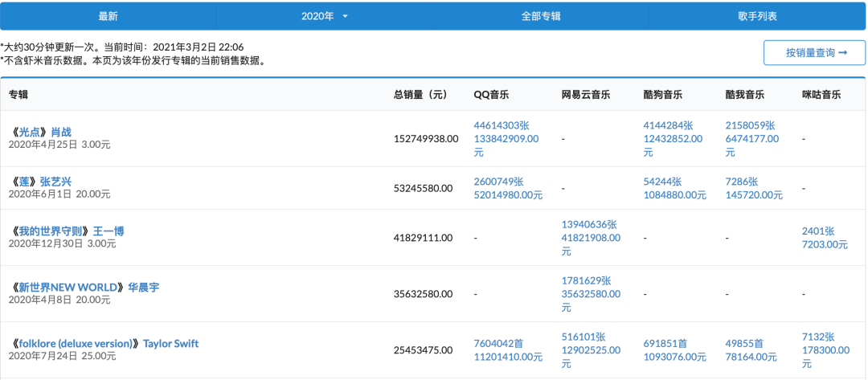Open the 歌手列表 tab
Viewport: 868px width, 380px height.
(x=757, y=16)
